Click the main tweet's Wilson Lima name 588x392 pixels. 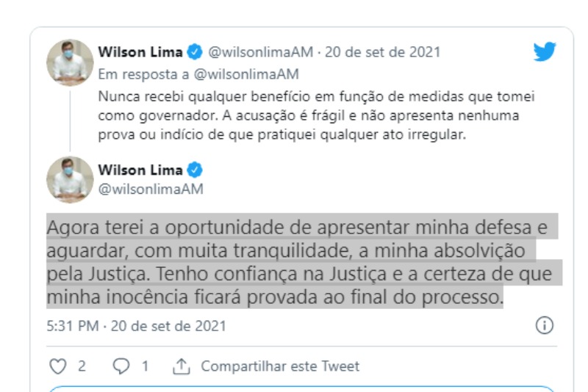point(140,170)
